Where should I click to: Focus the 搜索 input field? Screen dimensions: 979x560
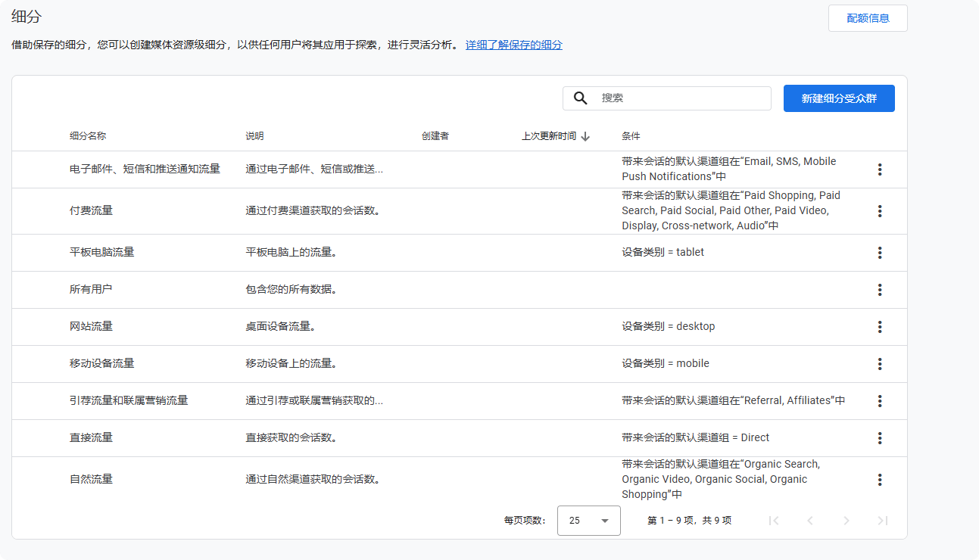click(x=681, y=98)
